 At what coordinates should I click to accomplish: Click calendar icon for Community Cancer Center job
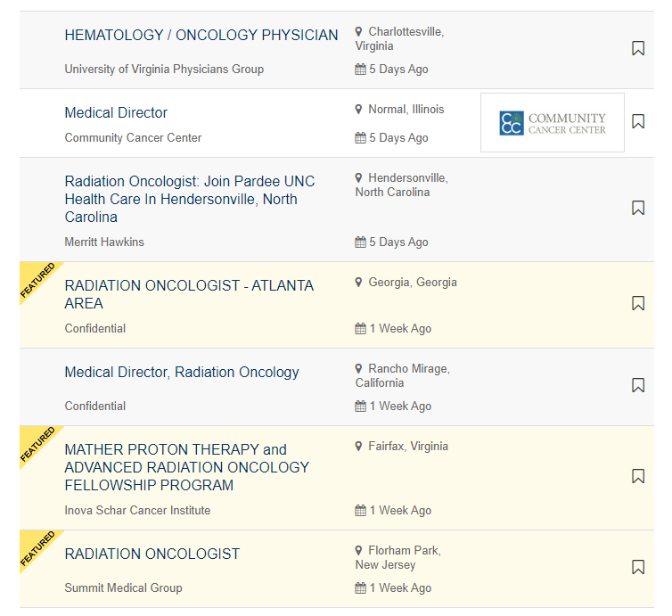(x=360, y=137)
